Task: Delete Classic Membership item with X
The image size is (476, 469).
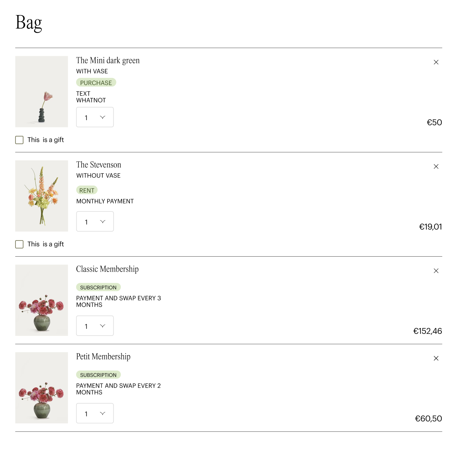Action: [436, 271]
